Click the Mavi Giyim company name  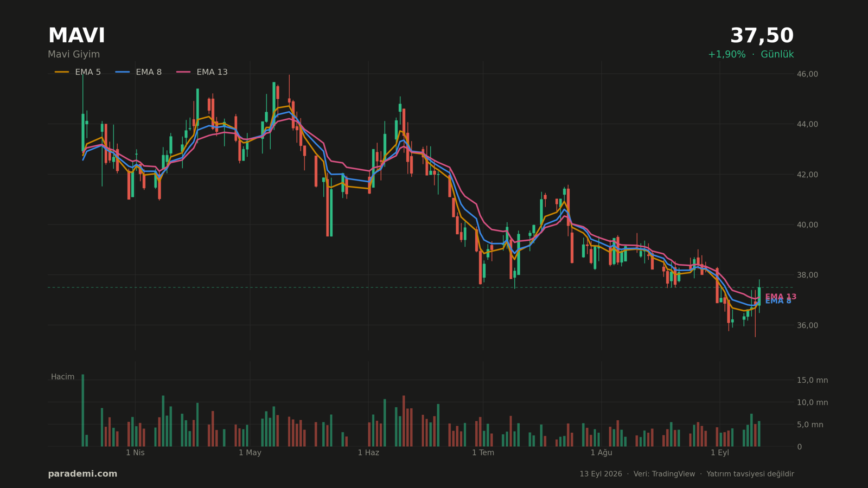pyautogui.click(x=74, y=55)
